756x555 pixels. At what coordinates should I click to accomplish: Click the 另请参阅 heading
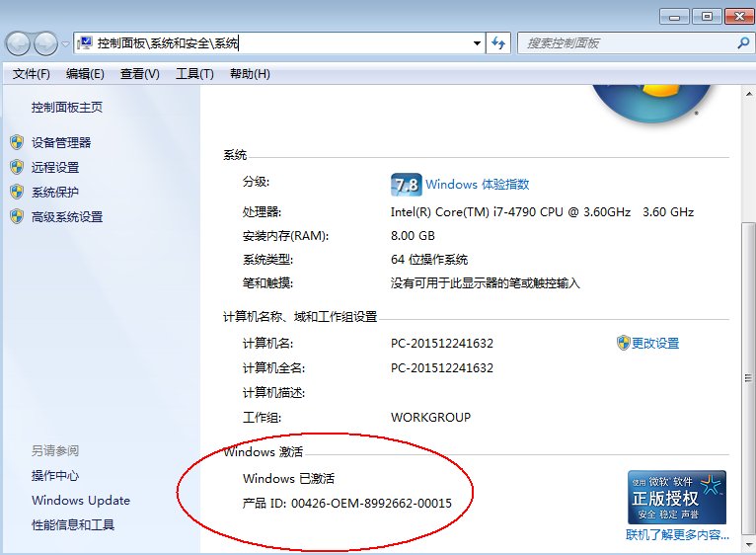(55, 450)
